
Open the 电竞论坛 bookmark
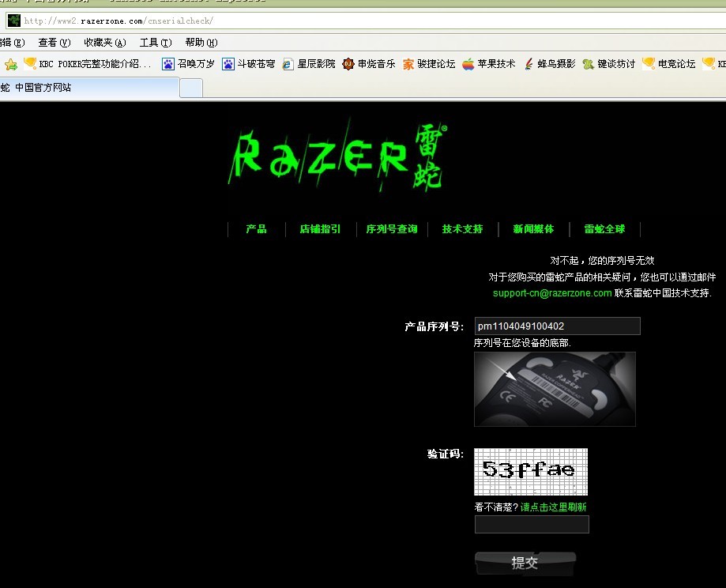coord(676,64)
